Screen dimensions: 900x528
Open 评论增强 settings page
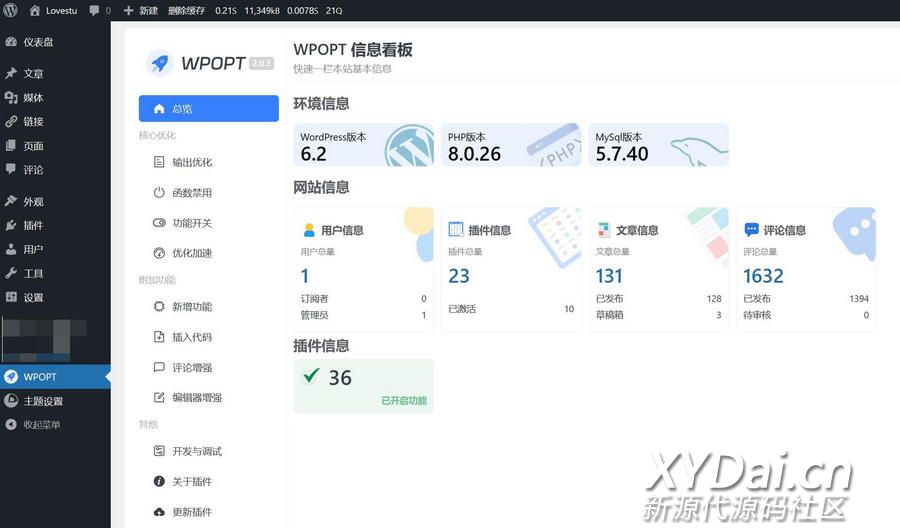coord(192,368)
